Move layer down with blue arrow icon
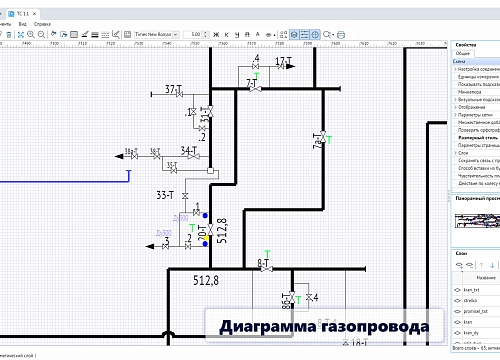 click(492, 265)
